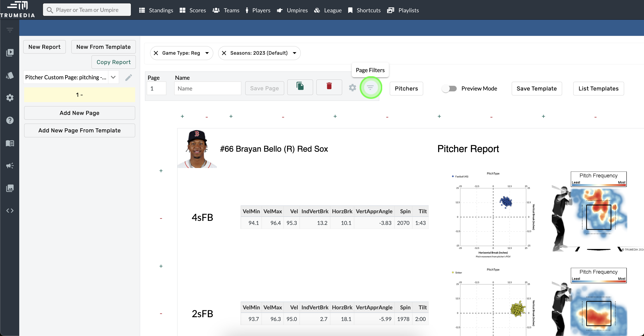Remove the Game Type: Reg filter
Viewport: 644px width, 336px height.
click(156, 53)
